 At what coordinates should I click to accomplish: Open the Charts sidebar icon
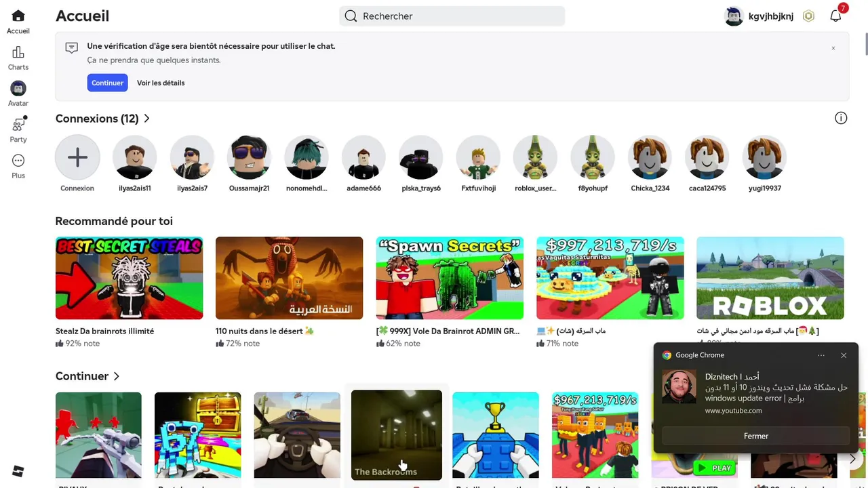(x=18, y=53)
